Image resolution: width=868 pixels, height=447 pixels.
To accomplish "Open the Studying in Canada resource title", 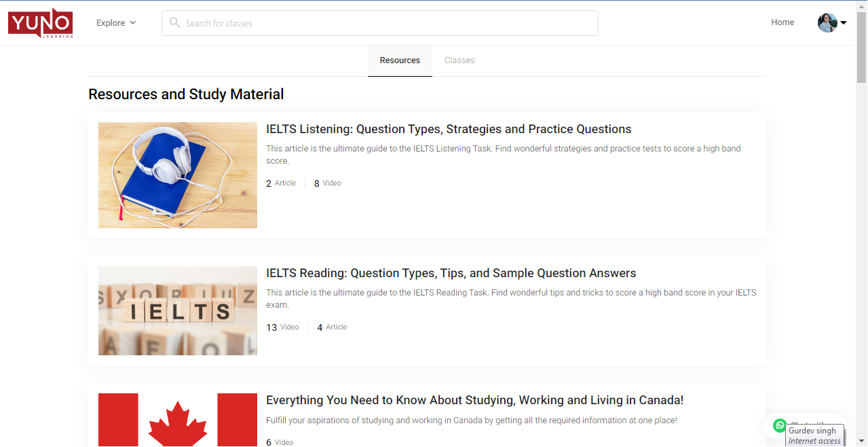I will (x=474, y=400).
